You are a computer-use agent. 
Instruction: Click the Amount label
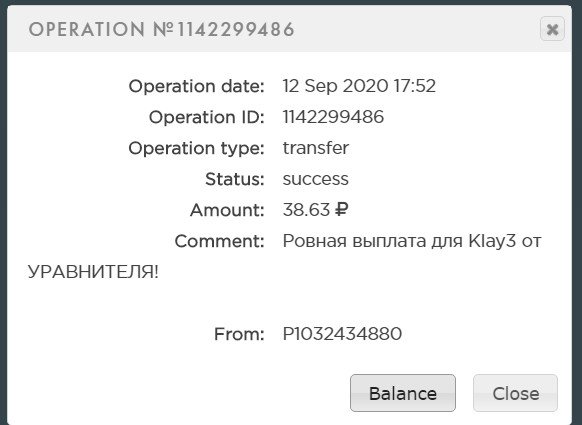227,210
